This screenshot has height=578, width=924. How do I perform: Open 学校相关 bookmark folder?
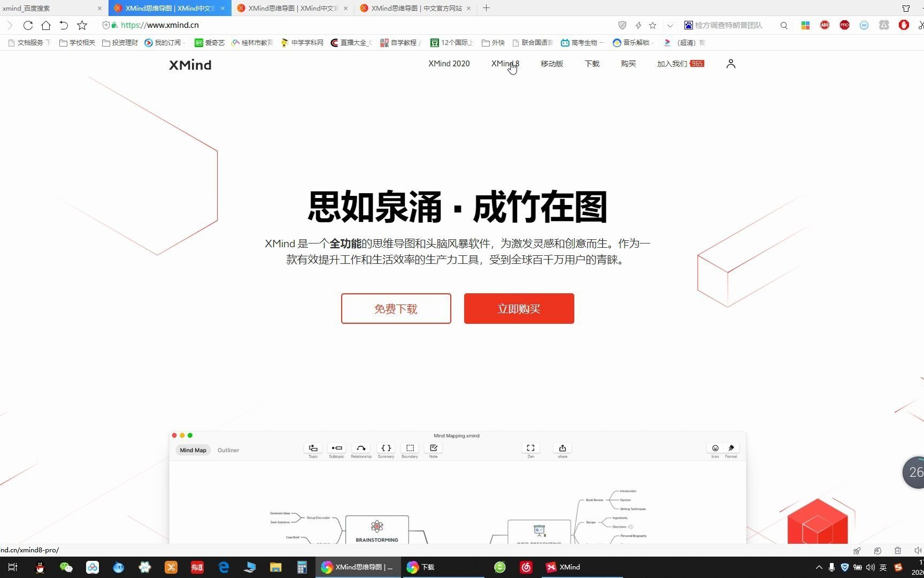click(x=77, y=43)
